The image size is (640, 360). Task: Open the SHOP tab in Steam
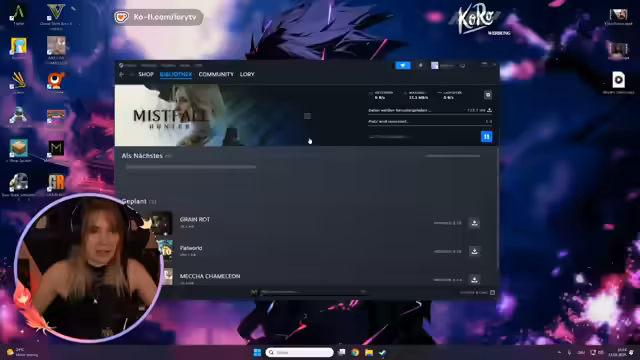click(146, 74)
